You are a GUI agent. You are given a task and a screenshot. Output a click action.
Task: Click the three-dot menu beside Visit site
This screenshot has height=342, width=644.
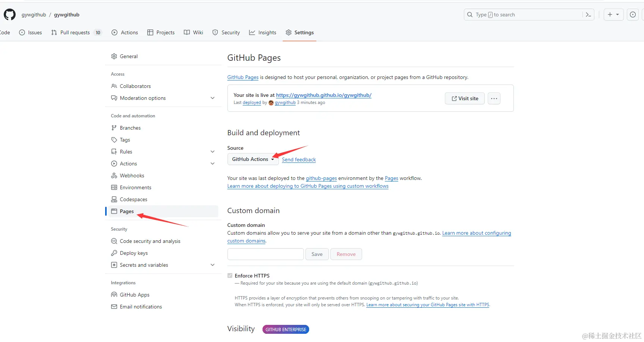(x=494, y=98)
